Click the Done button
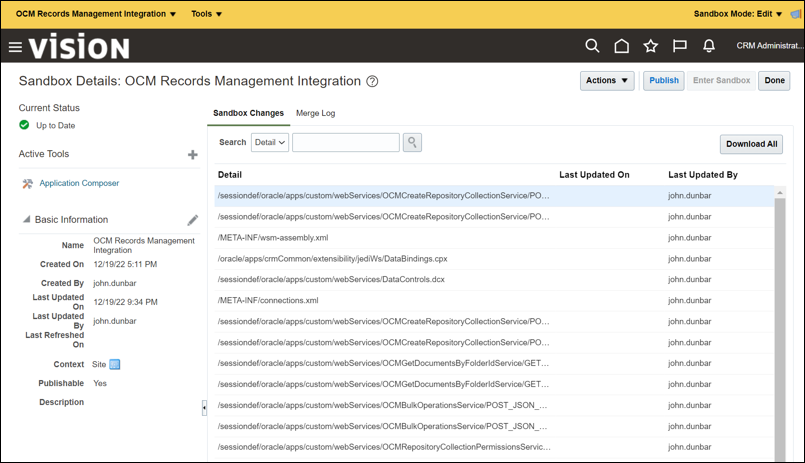 coord(774,81)
